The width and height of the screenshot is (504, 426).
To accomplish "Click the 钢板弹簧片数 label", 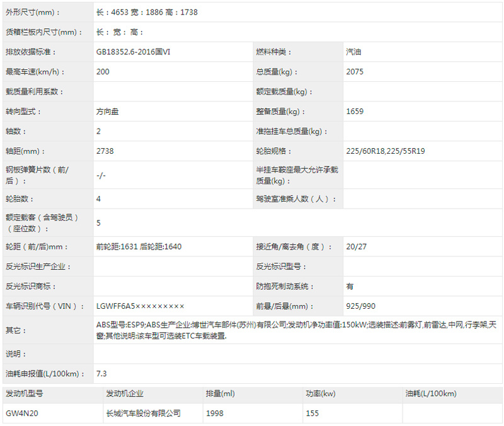I will (37, 175).
